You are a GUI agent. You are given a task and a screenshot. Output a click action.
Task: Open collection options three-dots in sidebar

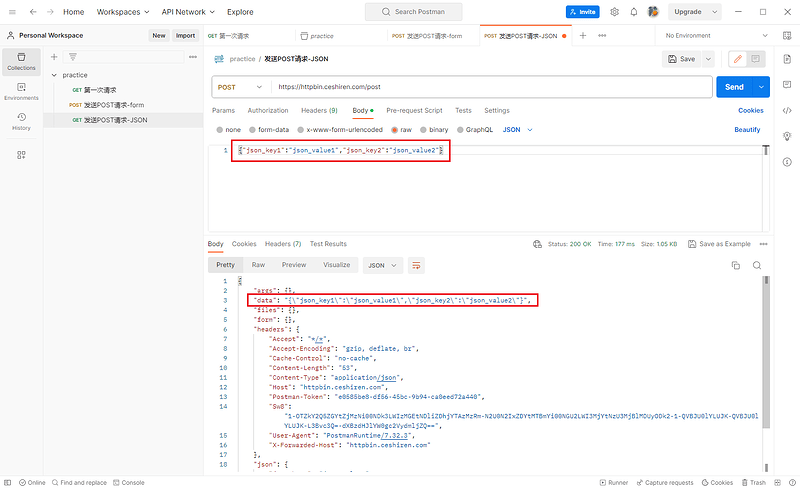[x=193, y=57]
